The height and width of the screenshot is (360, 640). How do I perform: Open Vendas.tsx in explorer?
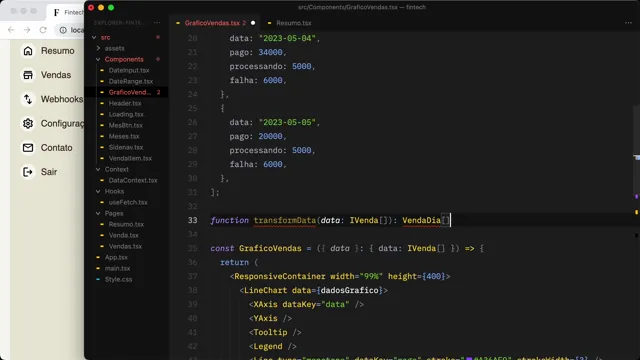point(125,247)
